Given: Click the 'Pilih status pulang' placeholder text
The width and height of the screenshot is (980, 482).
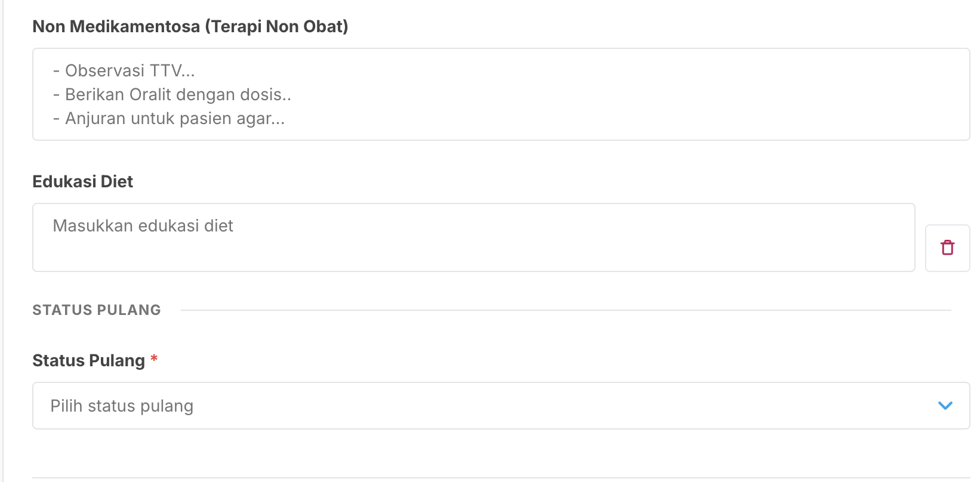Looking at the screenshot, I should tap(122, 406).
